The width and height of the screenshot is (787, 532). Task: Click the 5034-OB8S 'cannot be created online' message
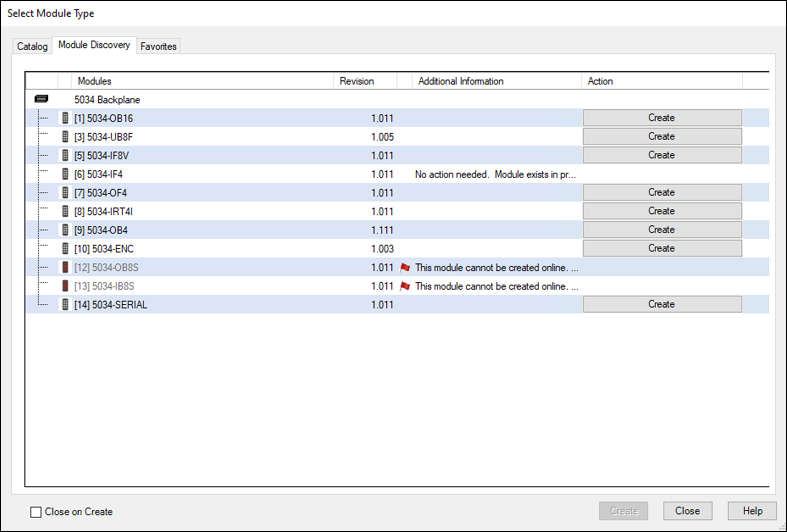click(496, 268)
